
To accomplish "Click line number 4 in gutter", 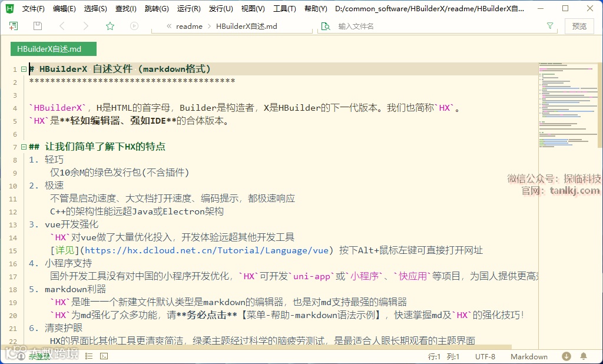I will coord(15,108).
